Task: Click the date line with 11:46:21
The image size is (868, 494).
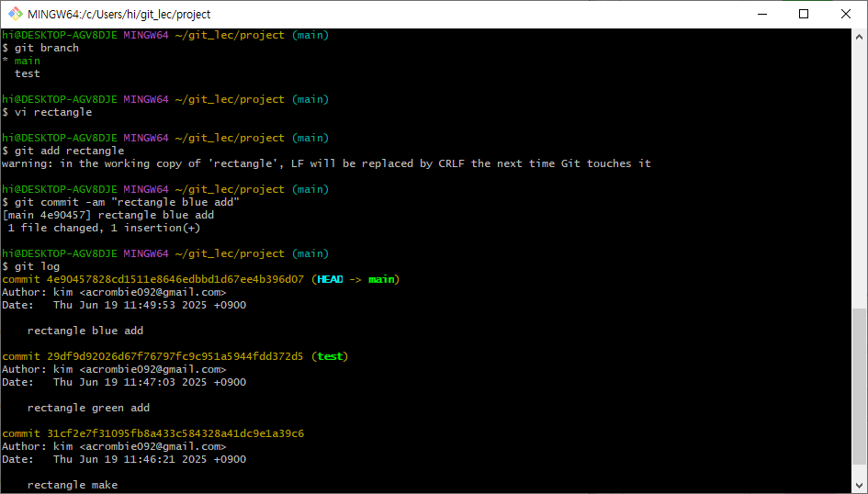Action: (124, 459)
